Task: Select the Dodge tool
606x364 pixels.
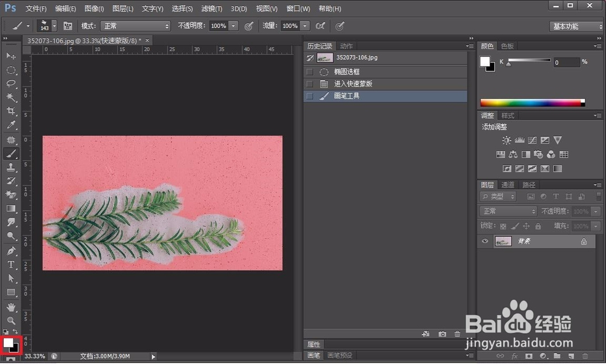Action: (x=11, y=236)
